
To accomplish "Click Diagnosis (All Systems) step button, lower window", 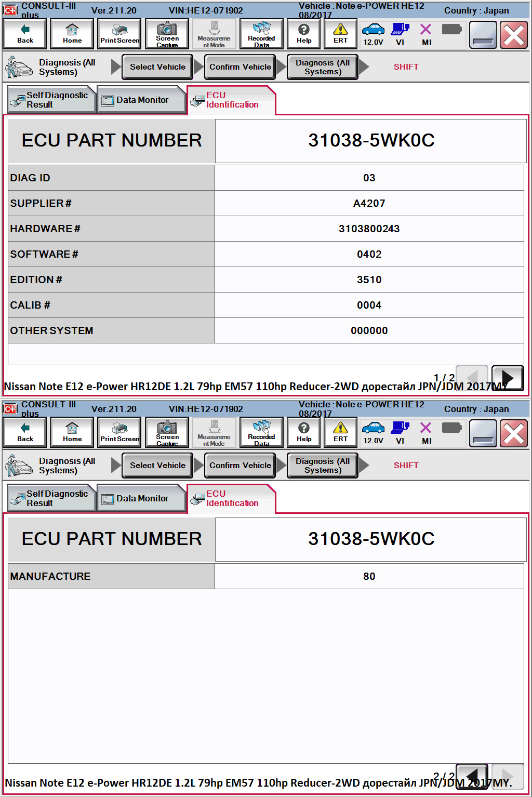I will [323, 466].
